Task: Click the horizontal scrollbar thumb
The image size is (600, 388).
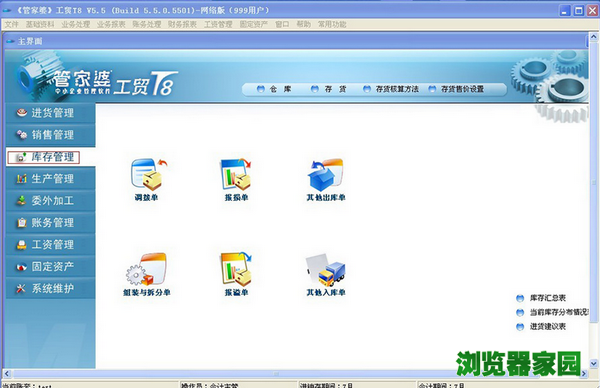Action: coord(276,373)
